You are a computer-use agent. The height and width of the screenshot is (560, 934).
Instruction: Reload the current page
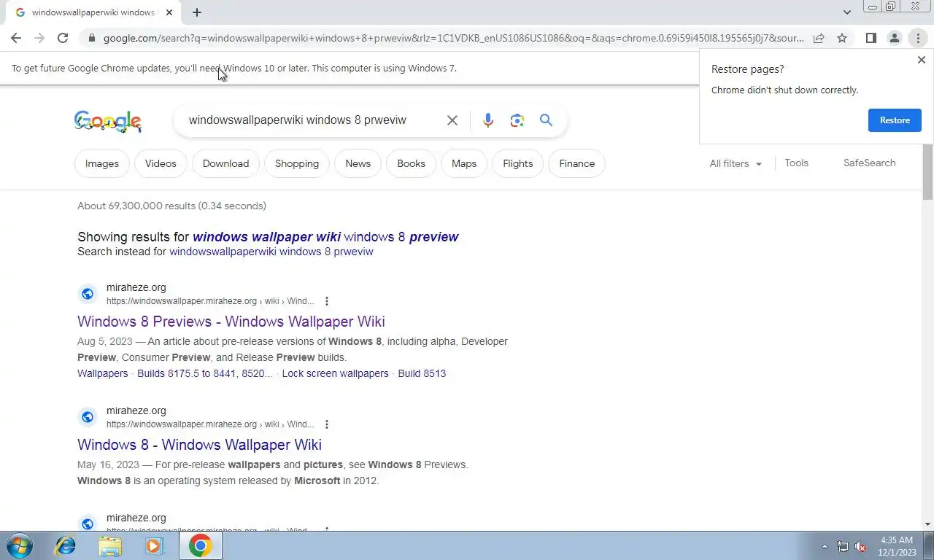point(63,38)
